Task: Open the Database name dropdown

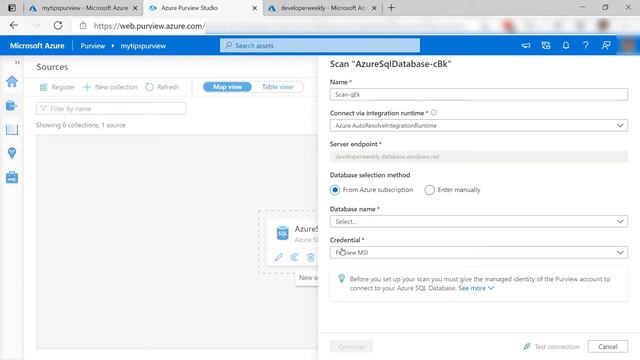Action: tap(479, 221)
